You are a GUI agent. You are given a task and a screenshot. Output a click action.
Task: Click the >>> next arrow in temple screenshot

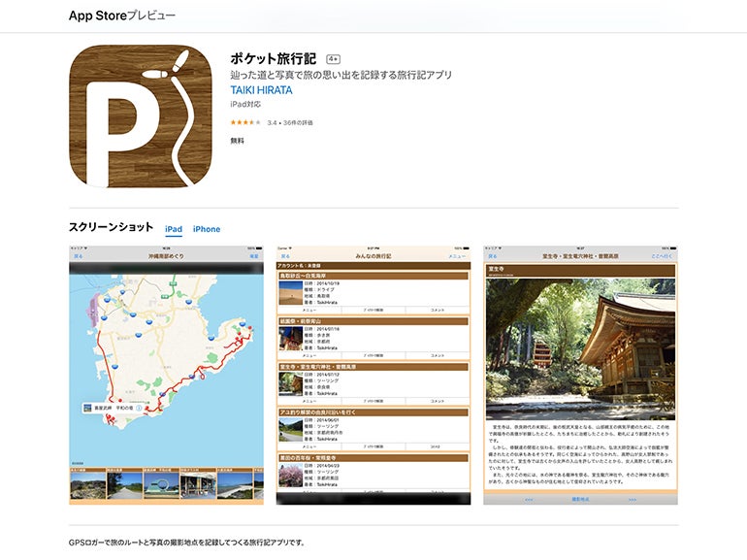pyautogui.click(x=632, y=498)
